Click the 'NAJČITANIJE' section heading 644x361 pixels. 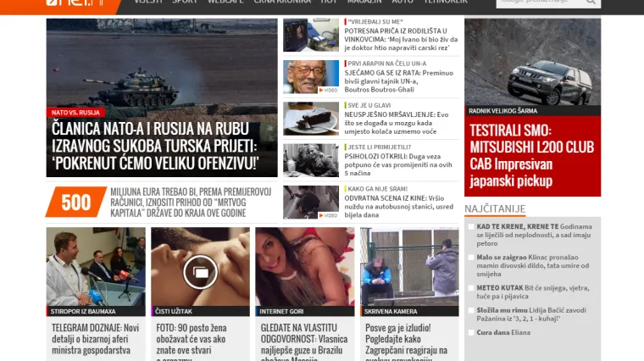click(x=495, y=209)
